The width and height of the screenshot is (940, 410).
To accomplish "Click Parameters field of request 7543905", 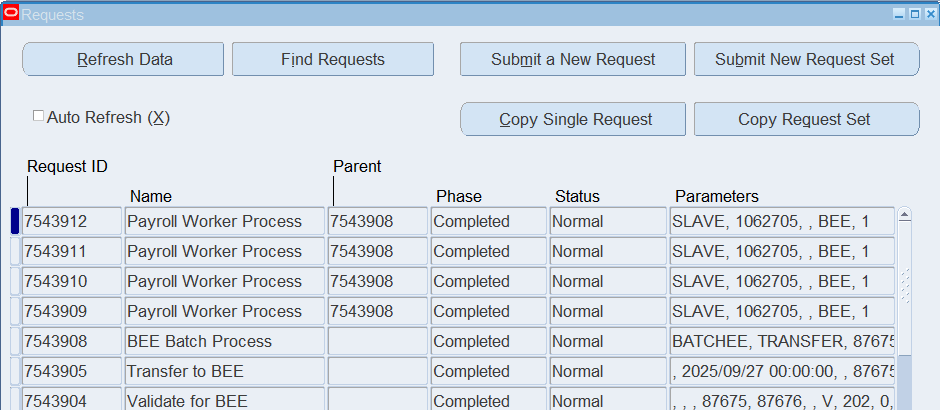I will pyautogui.click(x=782, y=371).
